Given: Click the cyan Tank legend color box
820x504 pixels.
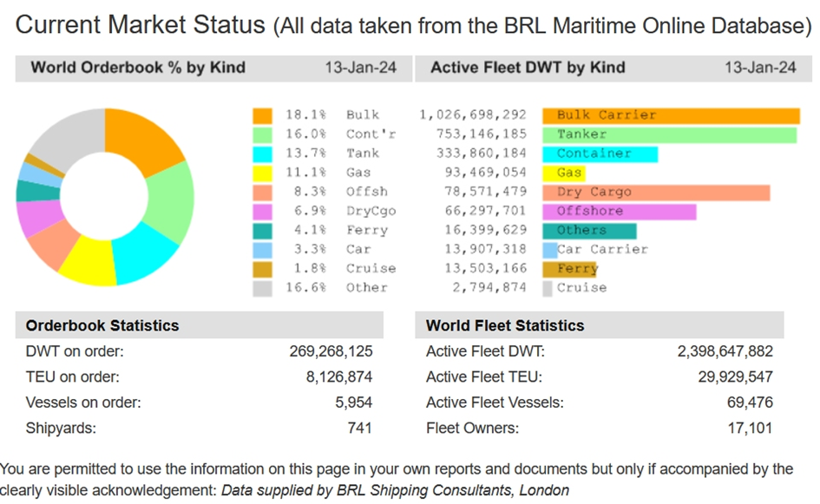Looking at the screenshot, I should coord(262,154).
